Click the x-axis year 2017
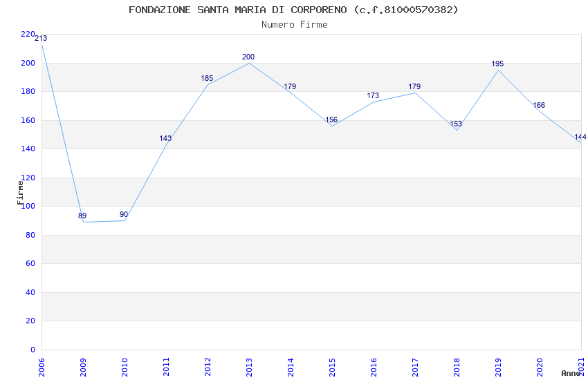 tap(415, 367)
